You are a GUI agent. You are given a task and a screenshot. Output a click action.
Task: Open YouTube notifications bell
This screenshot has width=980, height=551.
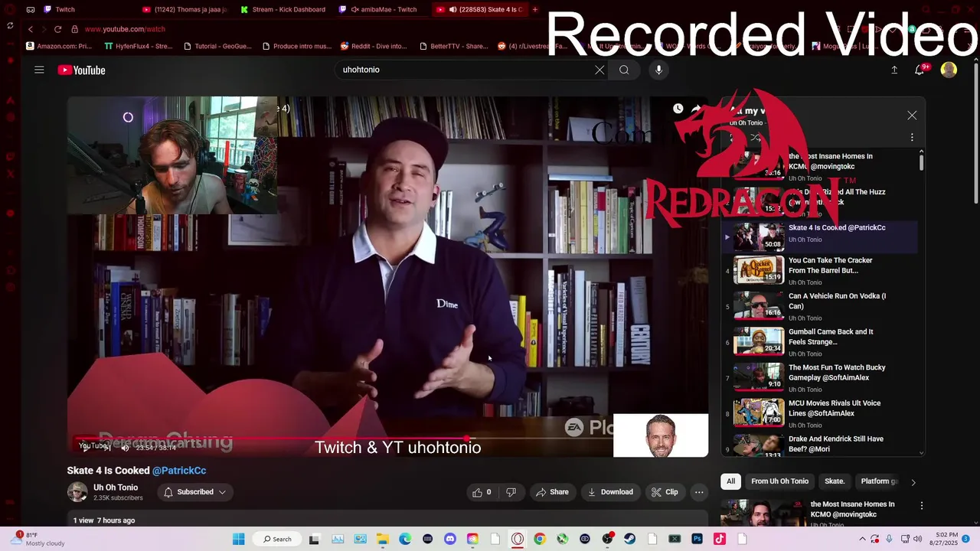pos(920,70)
